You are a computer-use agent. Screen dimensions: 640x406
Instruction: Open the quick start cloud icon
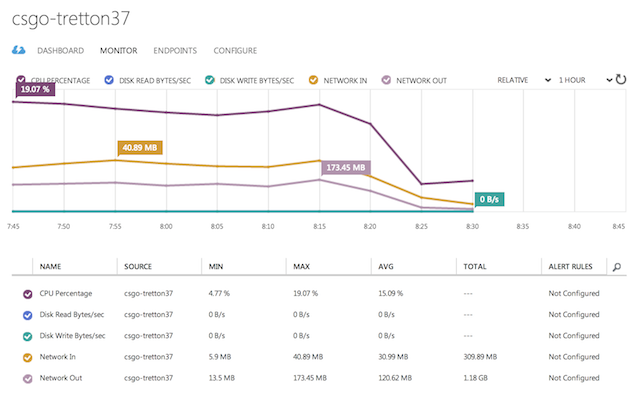pos(18,50)
